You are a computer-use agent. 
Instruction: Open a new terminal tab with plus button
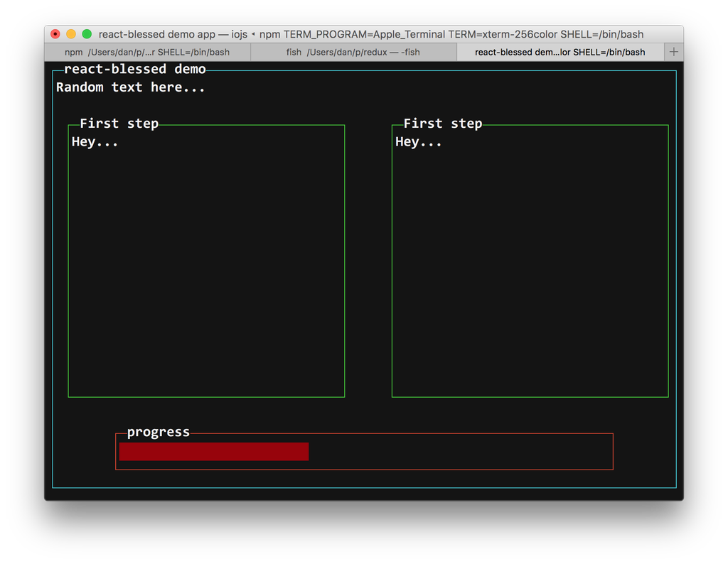[673, 52]
